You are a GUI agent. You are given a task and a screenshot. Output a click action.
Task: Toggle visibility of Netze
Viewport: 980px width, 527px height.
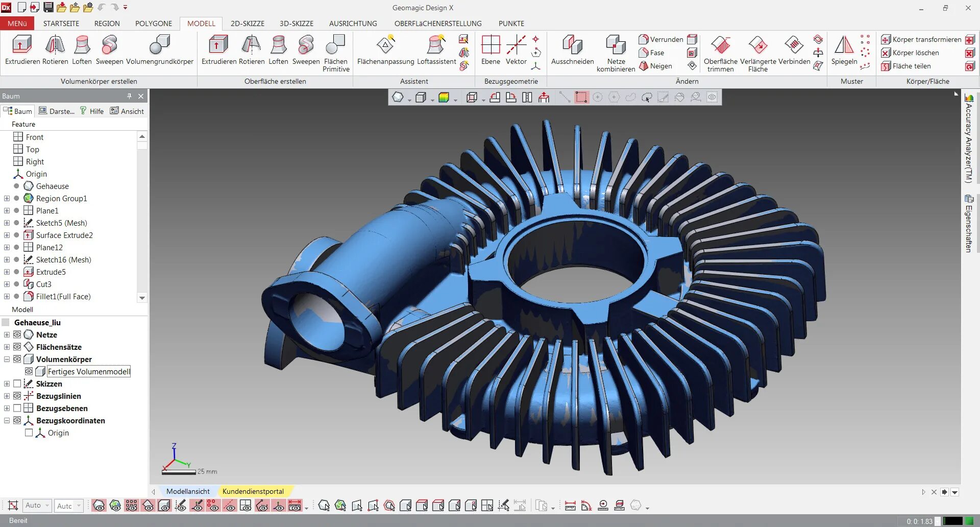point(17,335)
